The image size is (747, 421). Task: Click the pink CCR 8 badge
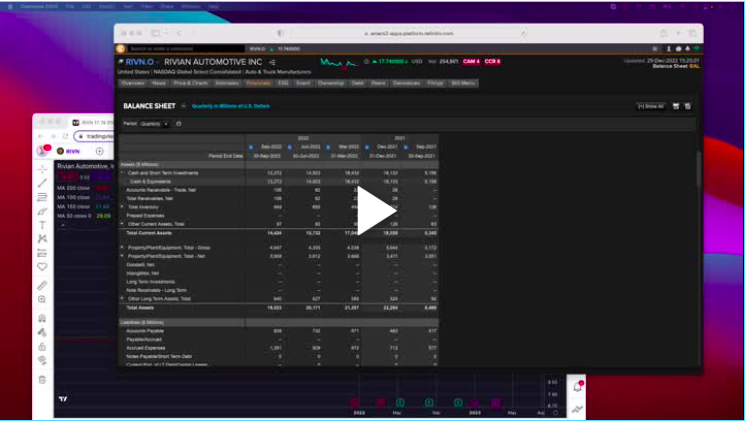click(492, 61)
